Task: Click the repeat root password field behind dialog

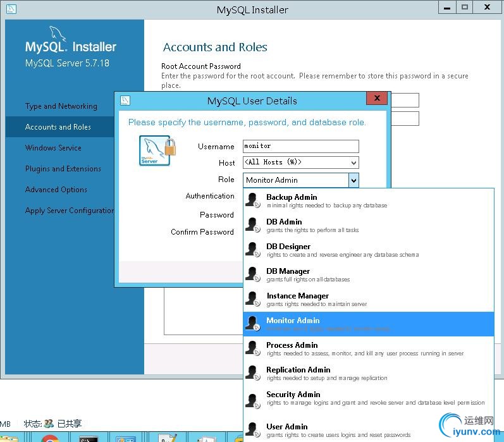Action: click(405, 119)
